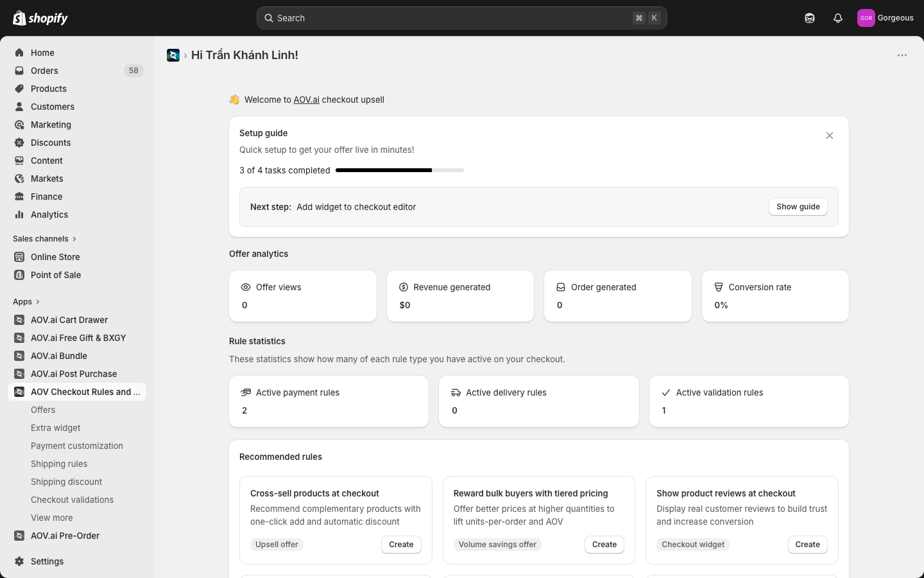Click the Active delivery rules truck icon

tap(456, 392)
